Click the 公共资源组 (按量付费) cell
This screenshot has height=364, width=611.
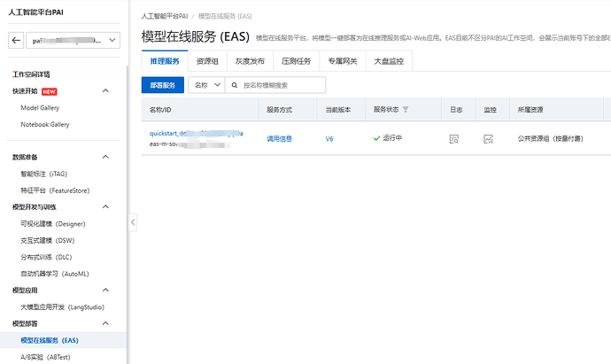(x=550, y=138)
